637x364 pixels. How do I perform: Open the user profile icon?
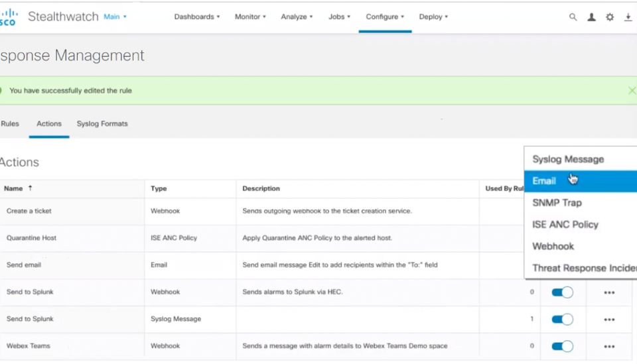[591, 17]
